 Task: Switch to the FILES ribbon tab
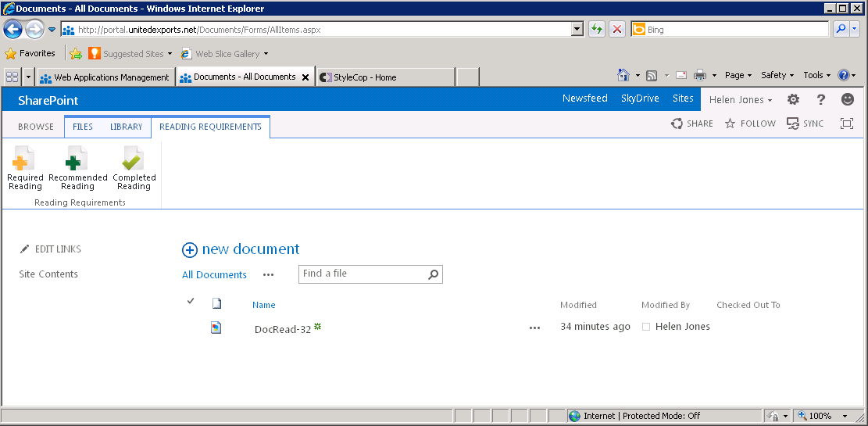[83, 127]
